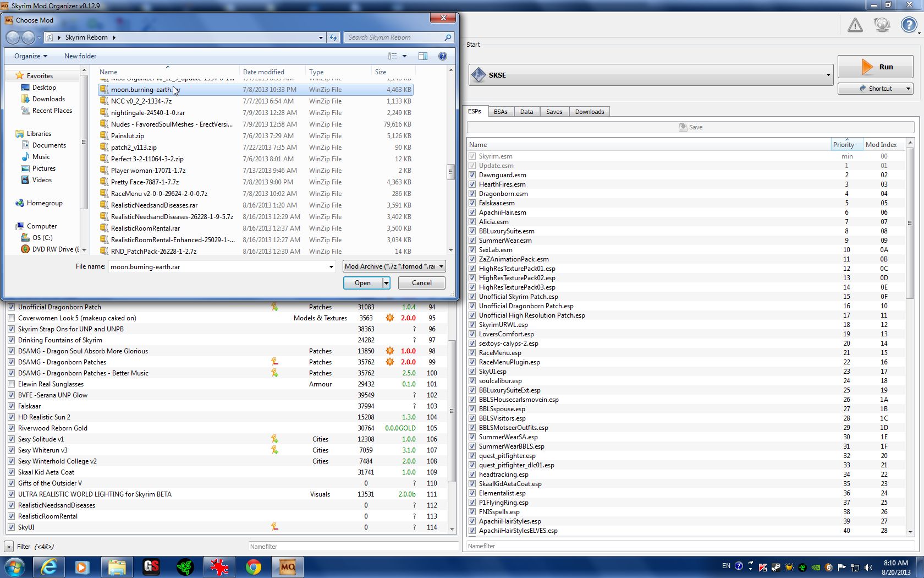Click the Get help icon in dialog
The width and height of the screenshot is (924, 578).
click(x=442, y=56)
